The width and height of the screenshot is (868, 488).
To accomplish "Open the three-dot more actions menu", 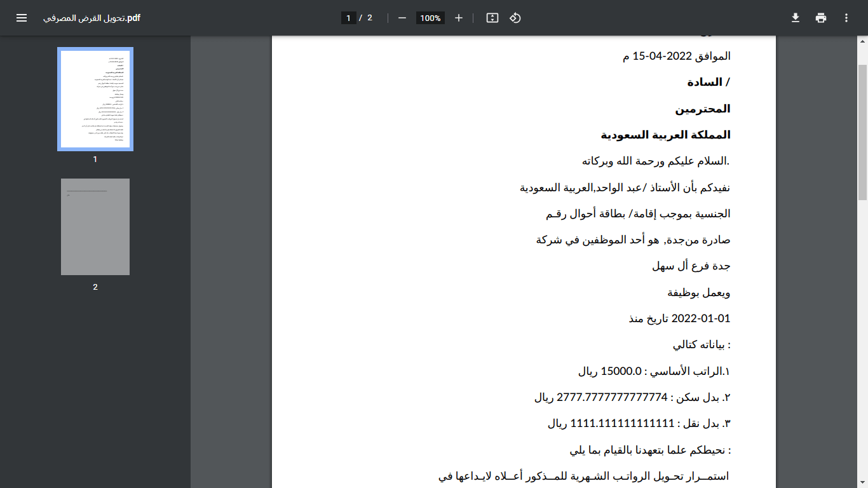I will click(846, 18).
